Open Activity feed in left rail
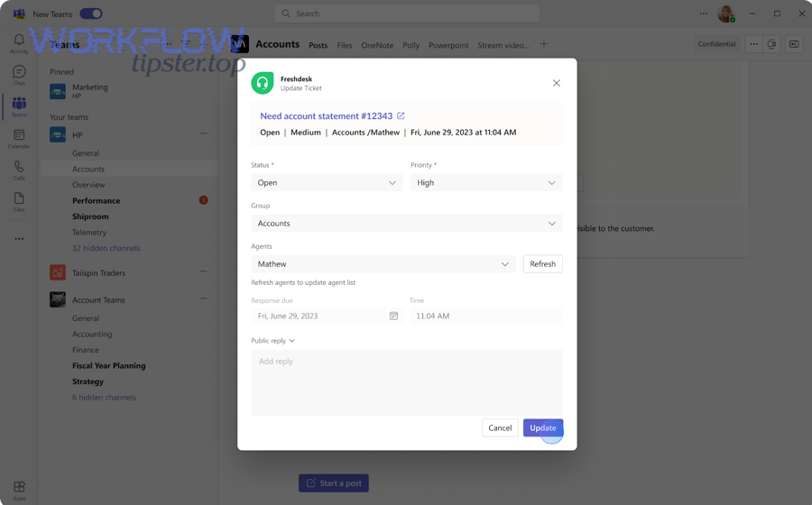812x505 pixels. pyautogui.click(x=19, y=43)
